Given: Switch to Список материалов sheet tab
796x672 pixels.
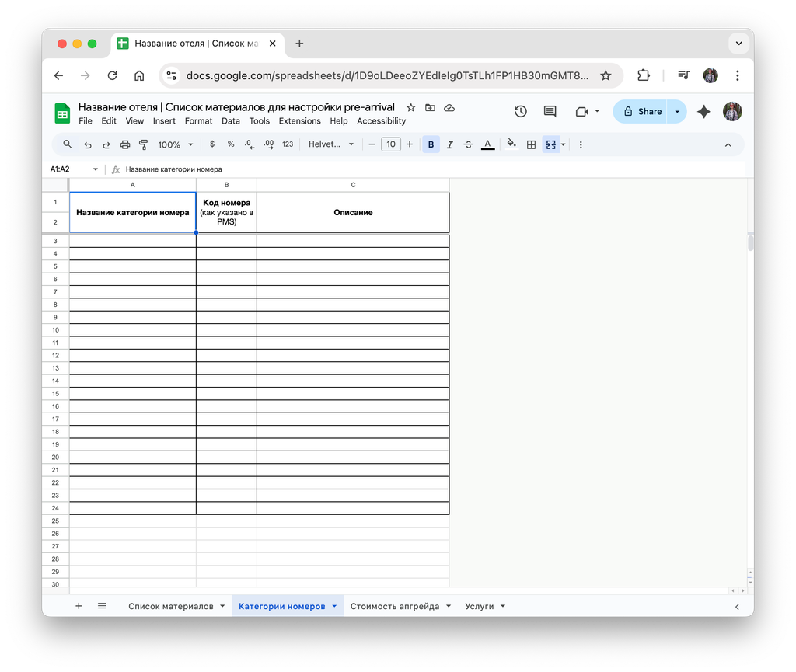Looking at the screenshot, I should [170, 607].
